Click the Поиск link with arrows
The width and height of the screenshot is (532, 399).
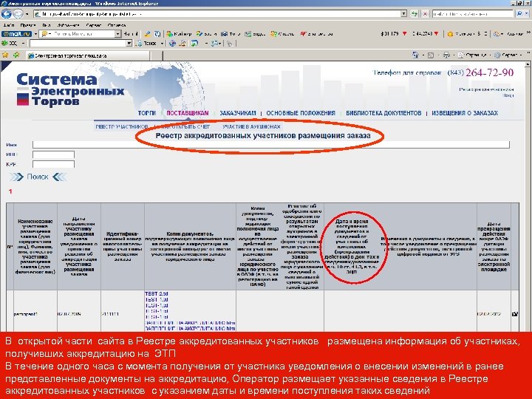(x=38, y=177)
